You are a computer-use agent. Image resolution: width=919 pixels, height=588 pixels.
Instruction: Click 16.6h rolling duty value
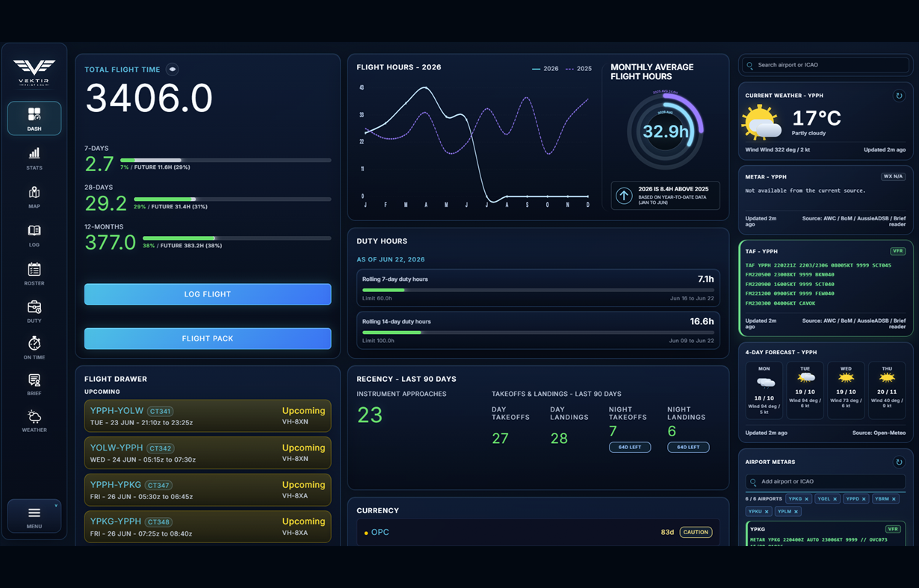tap(702, 321)
